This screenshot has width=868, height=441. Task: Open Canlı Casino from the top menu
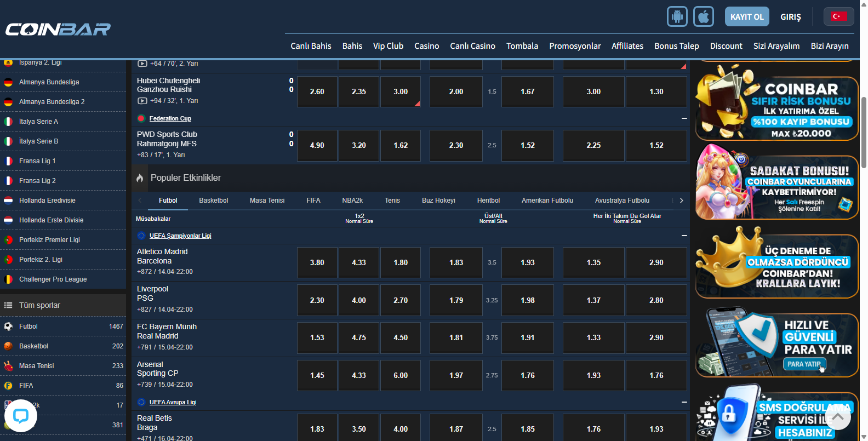[472, 46]
